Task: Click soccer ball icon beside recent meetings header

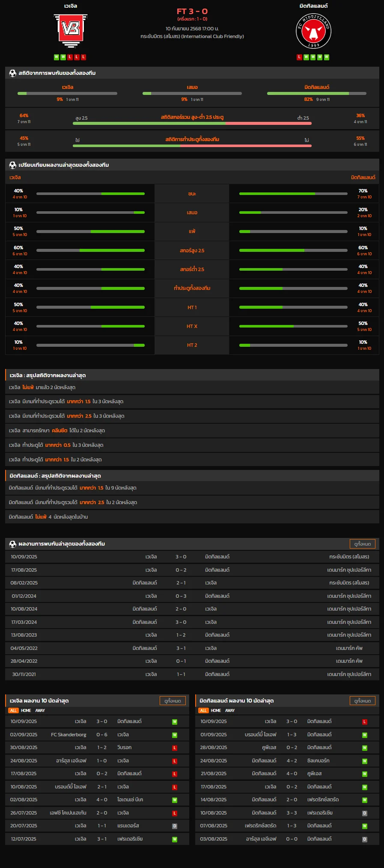Action: 13,544
